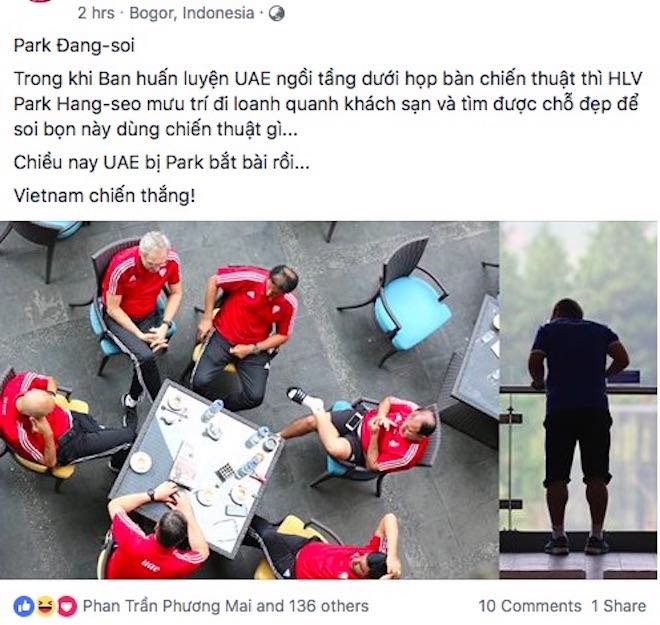Image resolution: width=660 pixels, height=625 pixels.
Task: Open Phan Trần Phương Mai reactions list
Action: (x=168, y=606)
